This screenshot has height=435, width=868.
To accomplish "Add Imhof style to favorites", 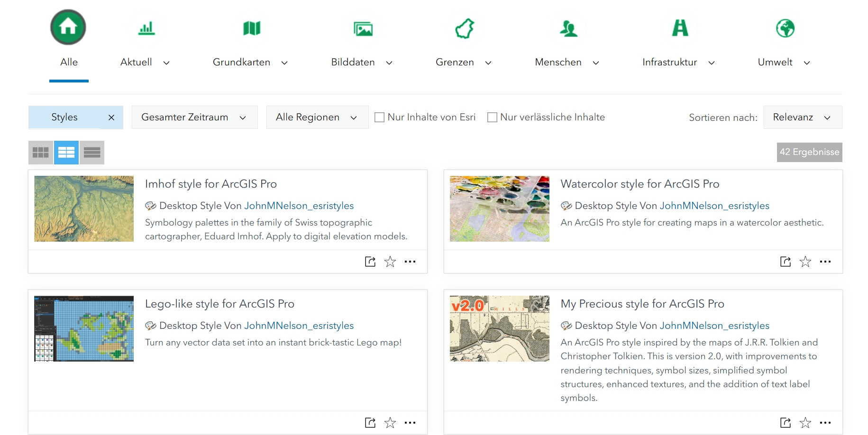I will click(x=390, y=262).
